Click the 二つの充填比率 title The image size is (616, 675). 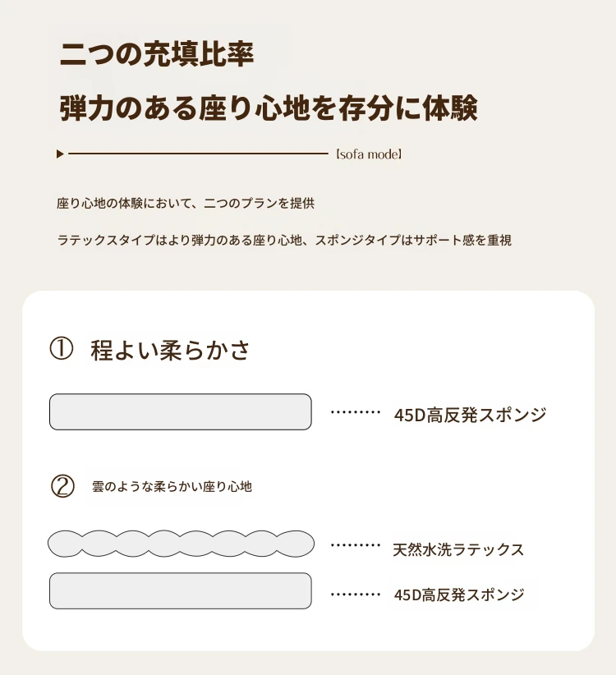click(x=157, y=53)
